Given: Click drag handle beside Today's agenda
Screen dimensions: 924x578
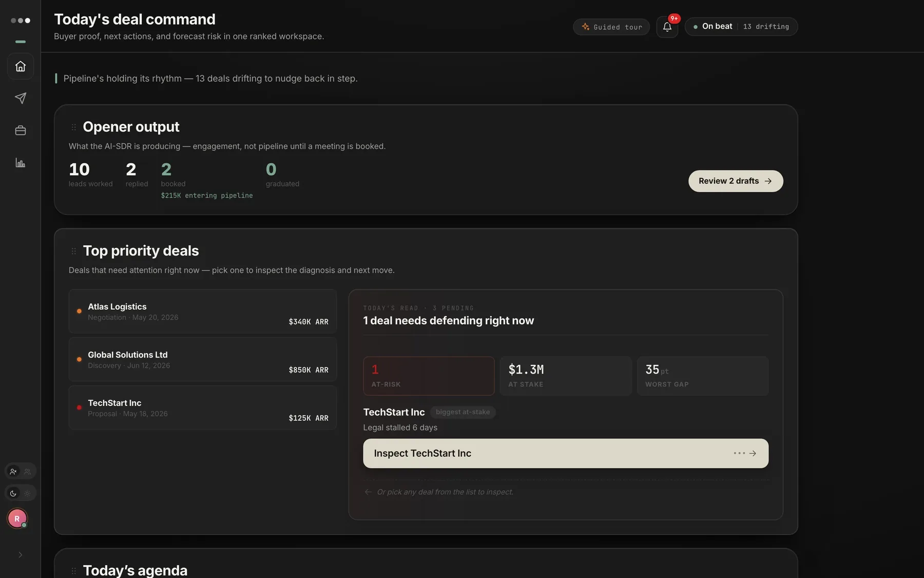Looking at the screenshot, I should (x=74, y=571).
